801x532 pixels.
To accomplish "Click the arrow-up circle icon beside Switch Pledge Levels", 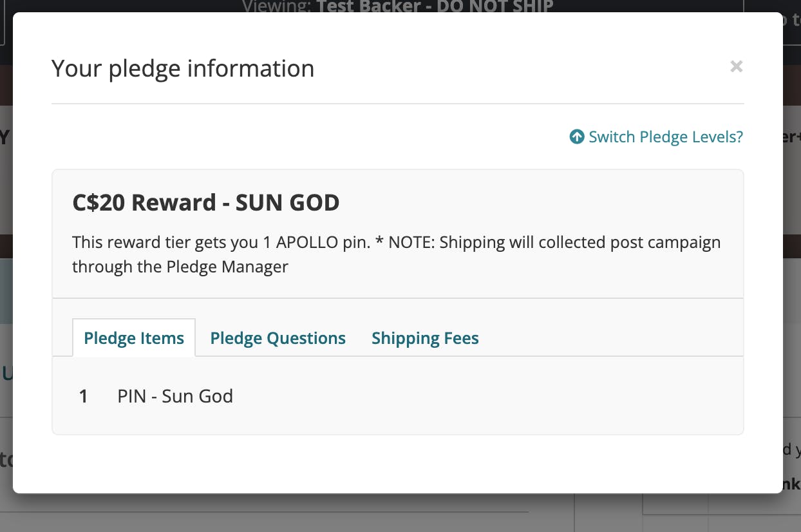I will [577, 137].
